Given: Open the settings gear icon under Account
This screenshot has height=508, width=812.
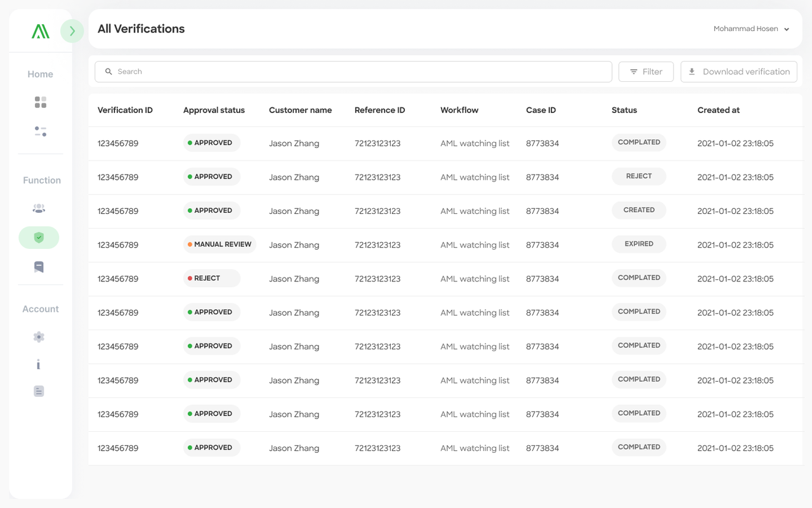Looking at the screenshot, I should point(39,337).
